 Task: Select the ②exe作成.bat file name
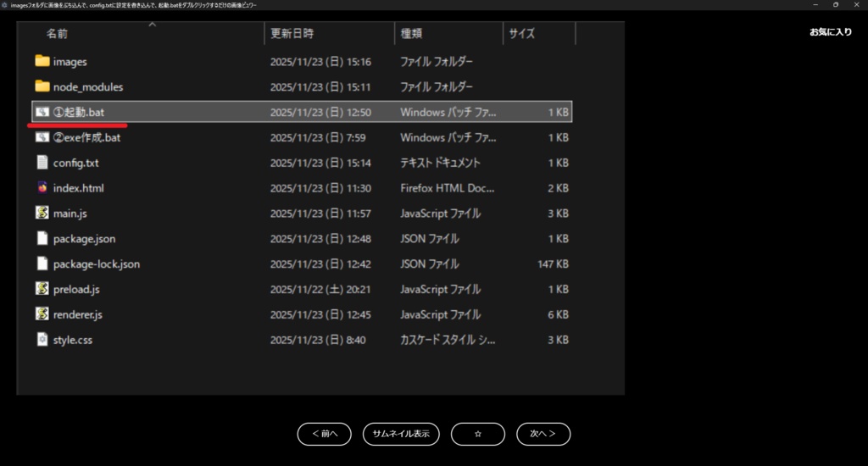point(87,137)
